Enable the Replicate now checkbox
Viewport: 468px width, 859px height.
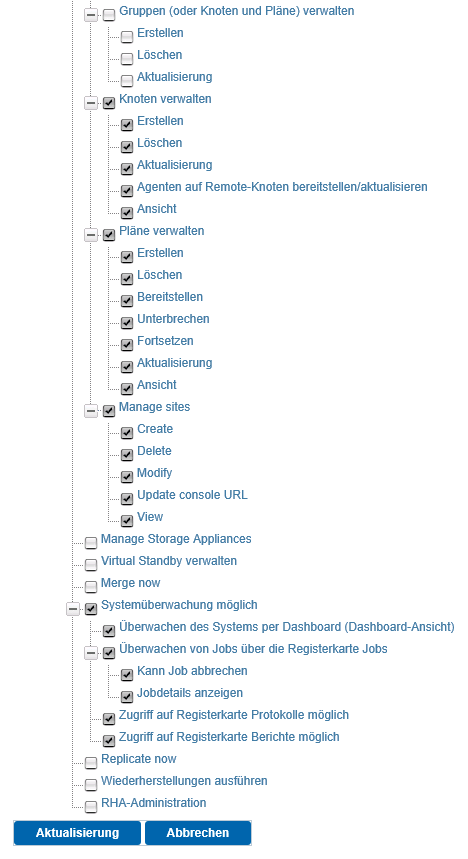click(x=91, y=763)
